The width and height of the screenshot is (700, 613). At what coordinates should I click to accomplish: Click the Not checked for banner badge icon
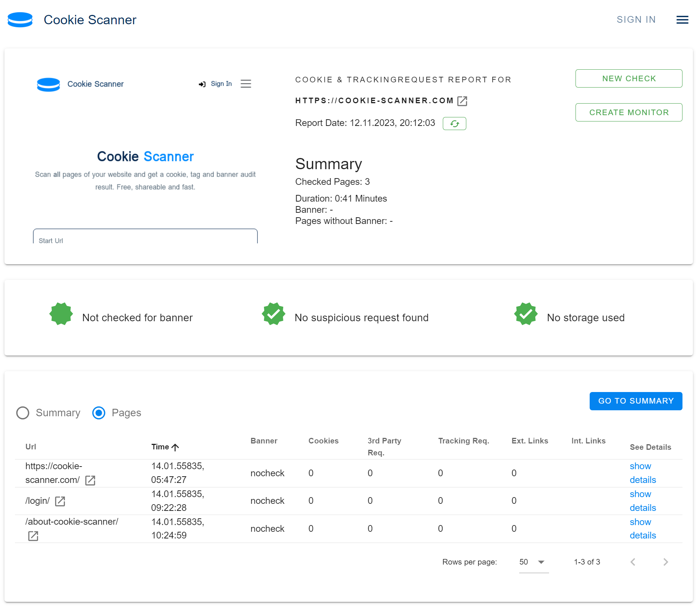(61, 314)
